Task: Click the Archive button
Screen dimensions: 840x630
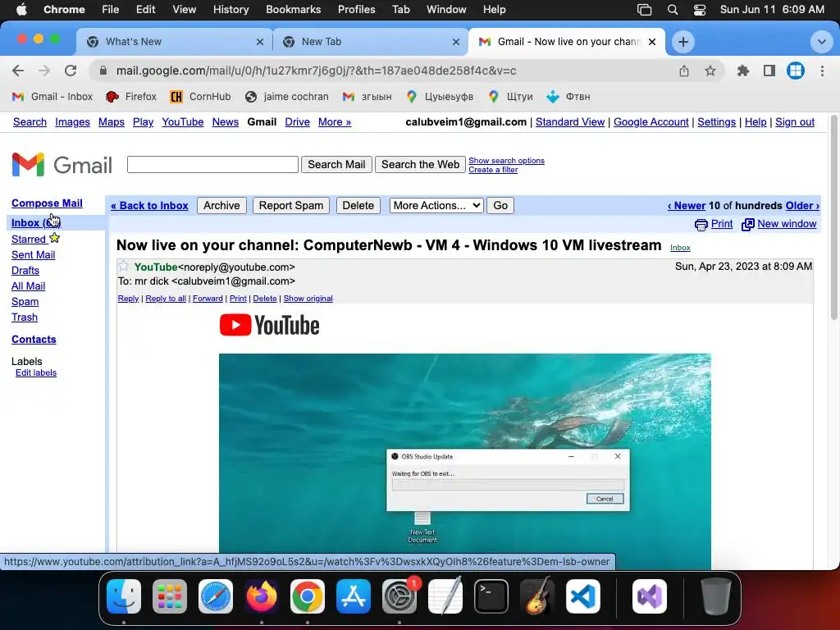Action: point(221,206)
